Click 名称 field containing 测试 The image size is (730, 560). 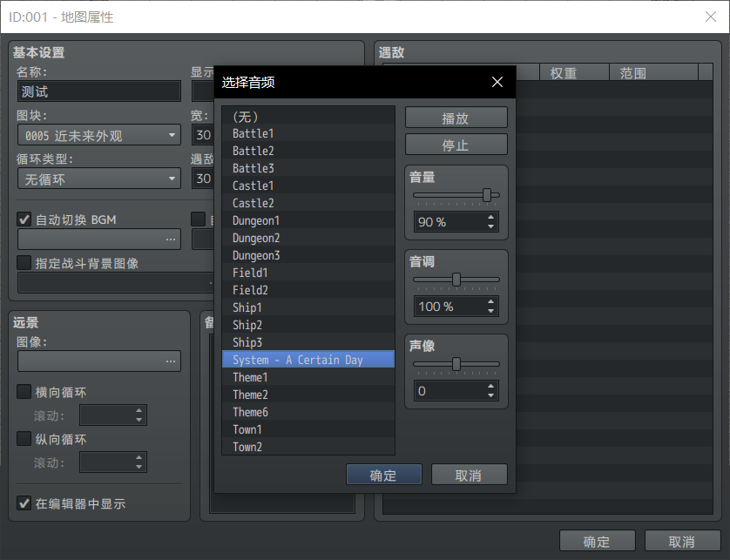point(99,91)
